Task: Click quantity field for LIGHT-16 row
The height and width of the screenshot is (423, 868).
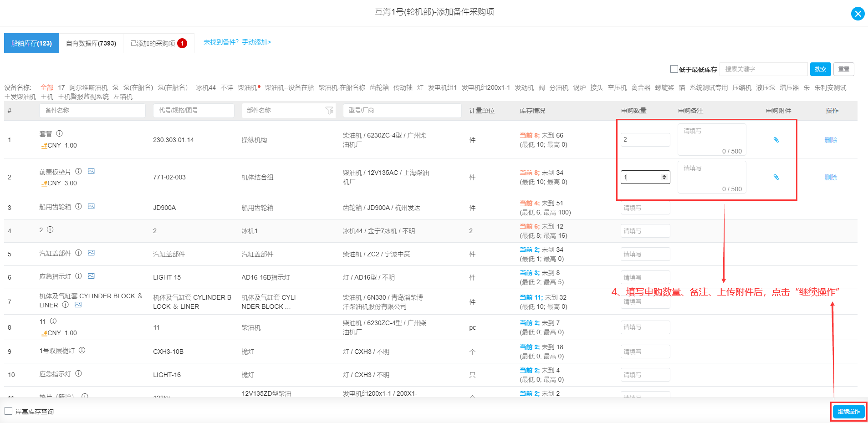Action: tap(645, 375)
